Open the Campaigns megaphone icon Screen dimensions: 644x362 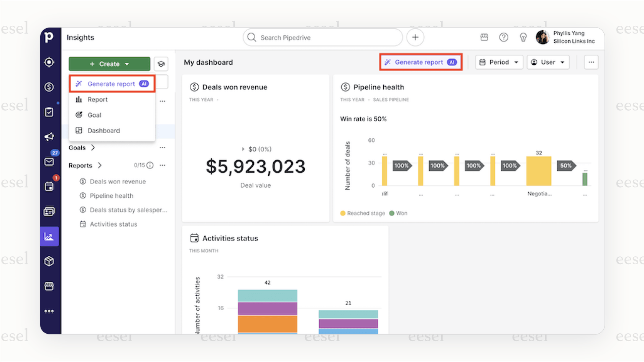(49, 136)
